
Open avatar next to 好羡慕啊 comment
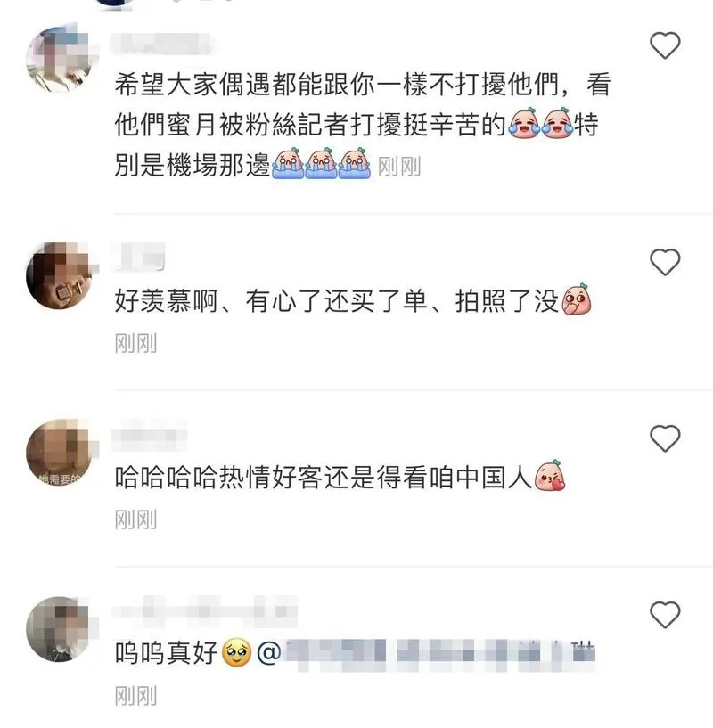click(x=59, y=276)
